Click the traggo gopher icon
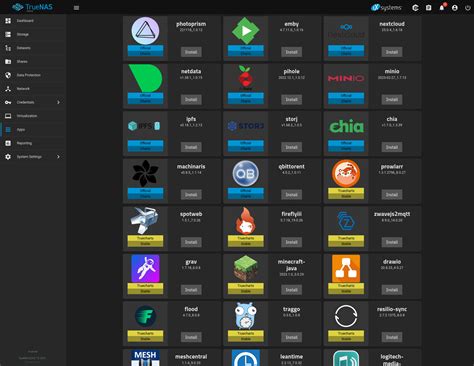Screen dimensions: 474x366 [246, 316]
